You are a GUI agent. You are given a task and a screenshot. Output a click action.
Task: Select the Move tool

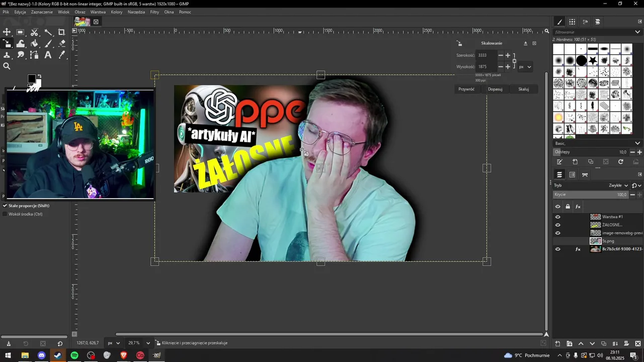coord(7,32)
